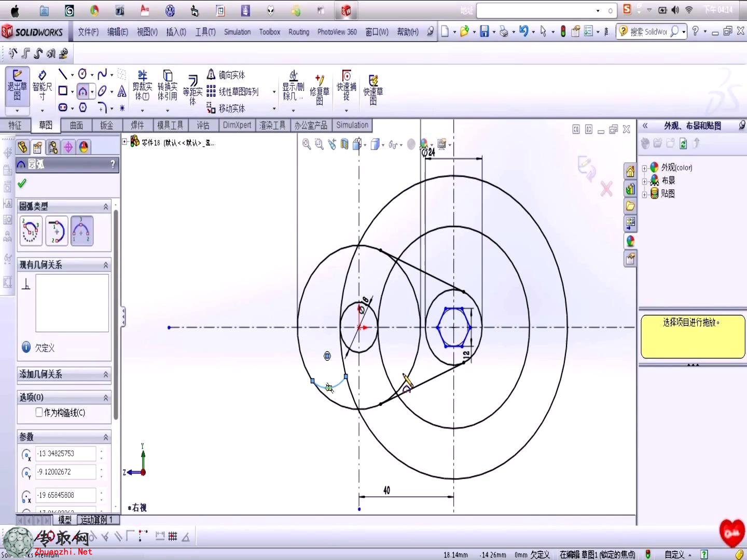Select the Spline sketch tool

point(102,75)
